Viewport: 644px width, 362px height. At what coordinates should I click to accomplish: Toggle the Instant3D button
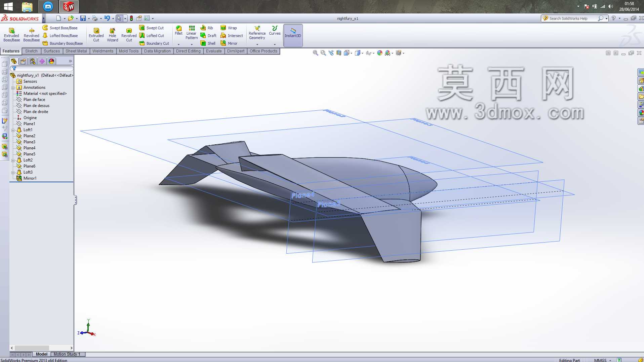coord(293,35)
